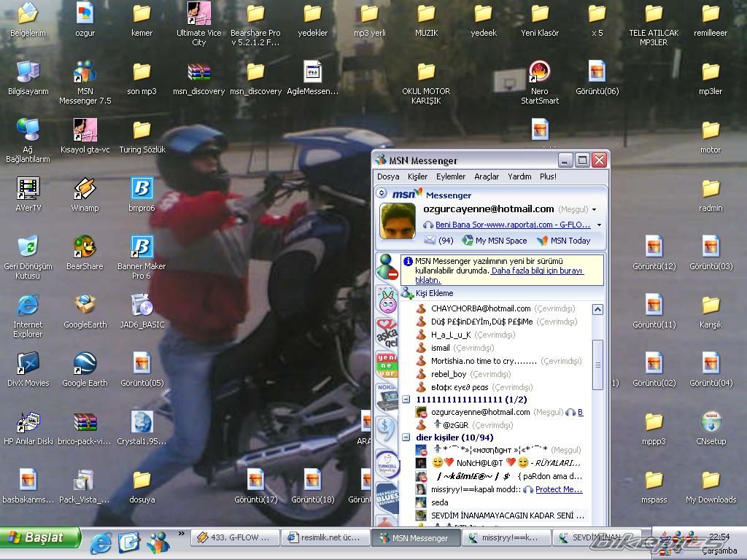Select contact CHAYCHORBA@hotmail.com
747x560 pixels.
[x=495, y=308]
